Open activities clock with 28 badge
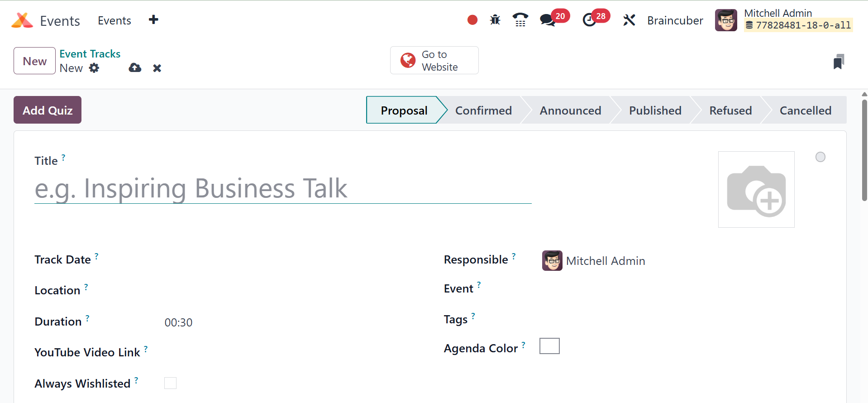The image size is (868, 403). (590, 20)
